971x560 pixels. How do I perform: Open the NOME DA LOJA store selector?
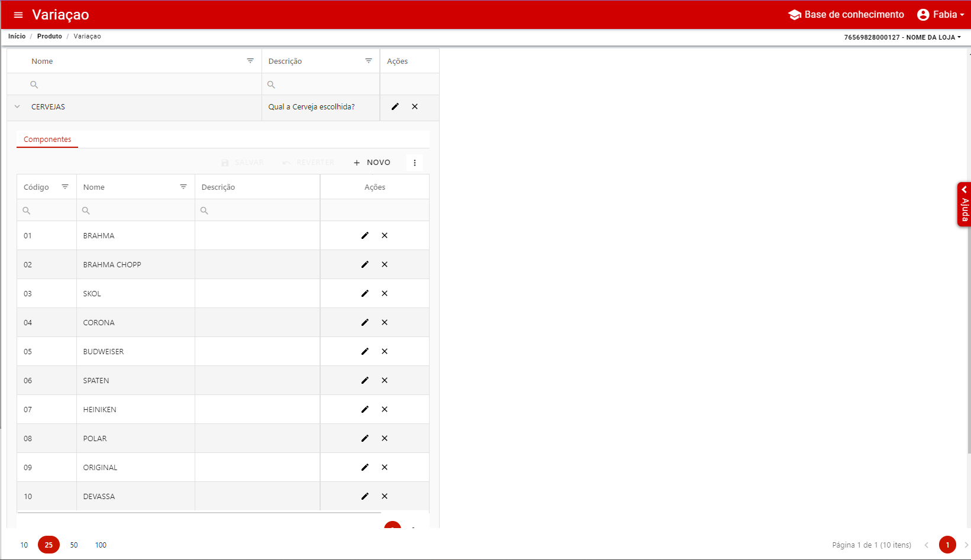(902, 37)
